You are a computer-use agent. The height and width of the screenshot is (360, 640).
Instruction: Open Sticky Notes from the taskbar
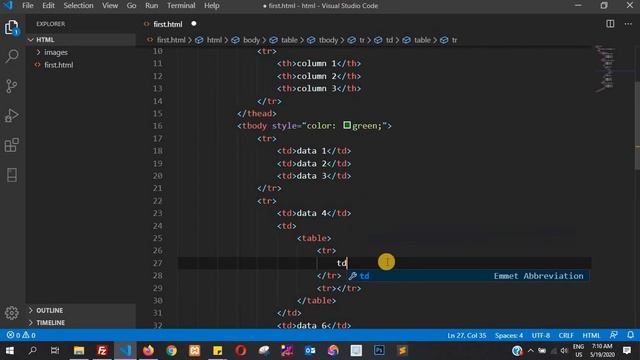click(218, 351)
